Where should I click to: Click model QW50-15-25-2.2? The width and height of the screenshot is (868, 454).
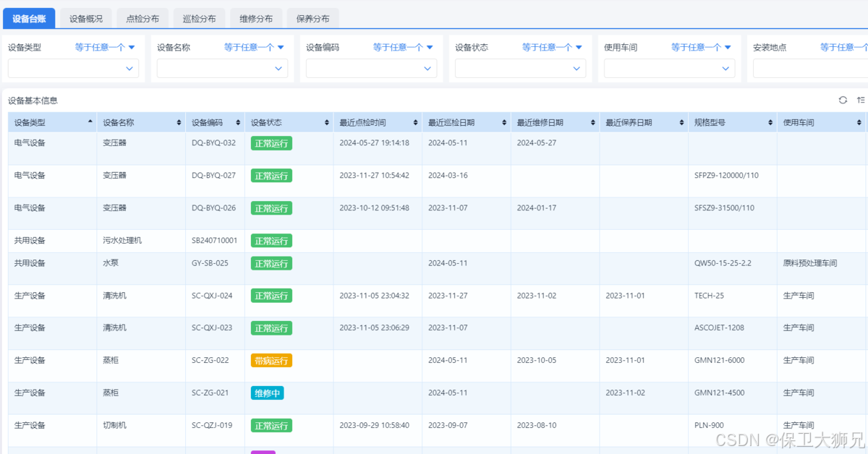pos(723,263)
